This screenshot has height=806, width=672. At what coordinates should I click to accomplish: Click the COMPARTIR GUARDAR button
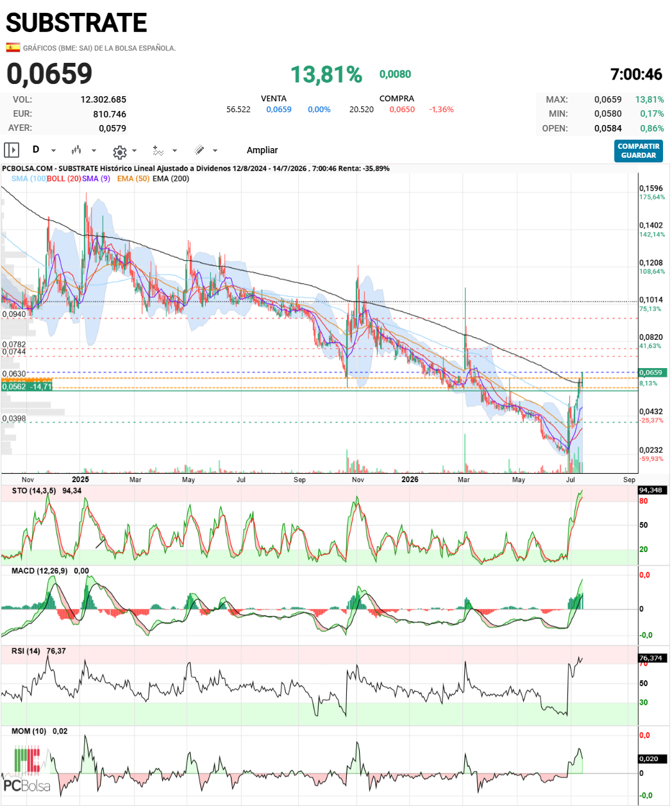click(639, 151)
